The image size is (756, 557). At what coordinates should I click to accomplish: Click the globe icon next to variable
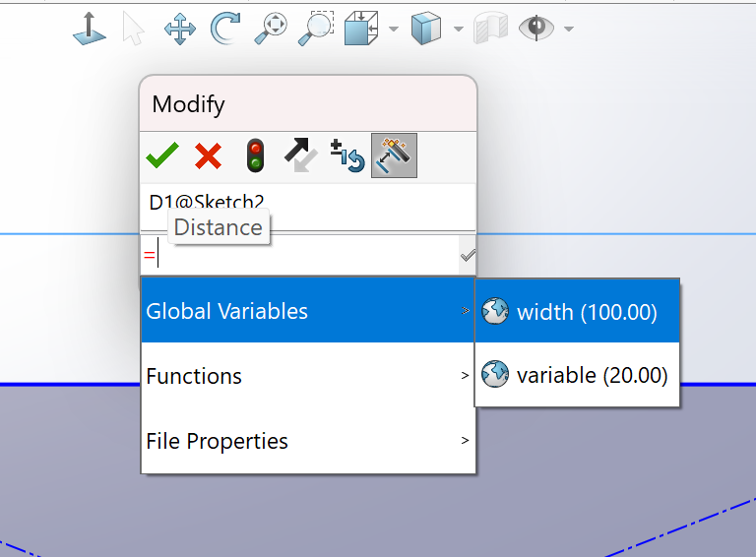[495, 374]
